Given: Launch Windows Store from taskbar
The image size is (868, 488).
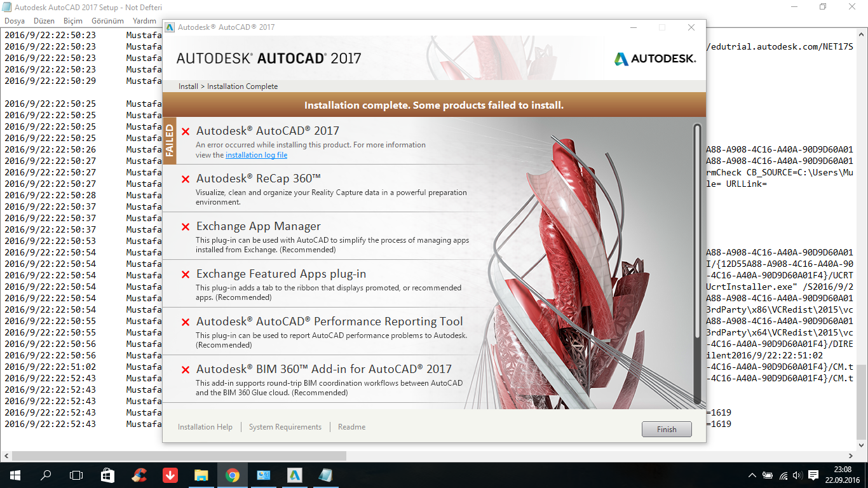Looking at the screenshot, I should click(x=107, y=475).
